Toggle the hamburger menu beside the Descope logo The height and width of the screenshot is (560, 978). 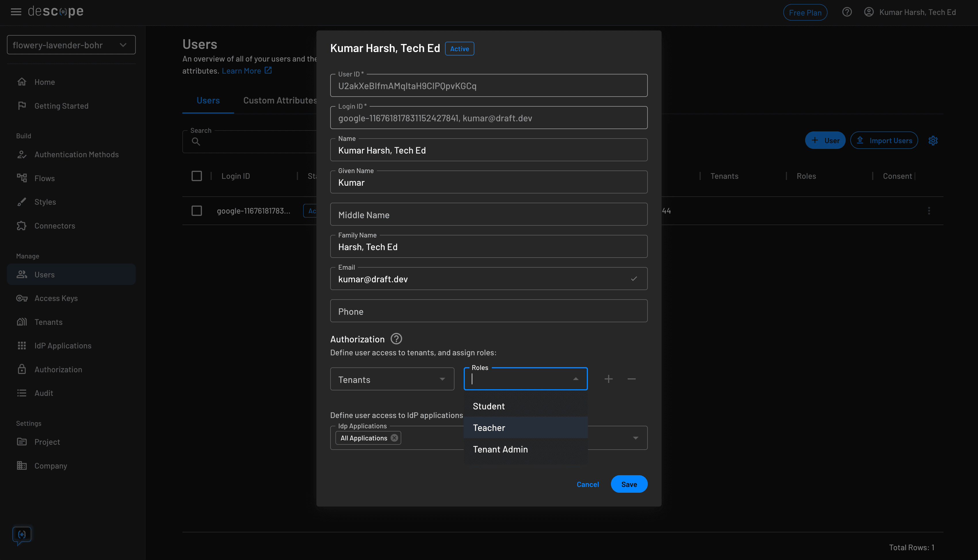tap(16, 11)
